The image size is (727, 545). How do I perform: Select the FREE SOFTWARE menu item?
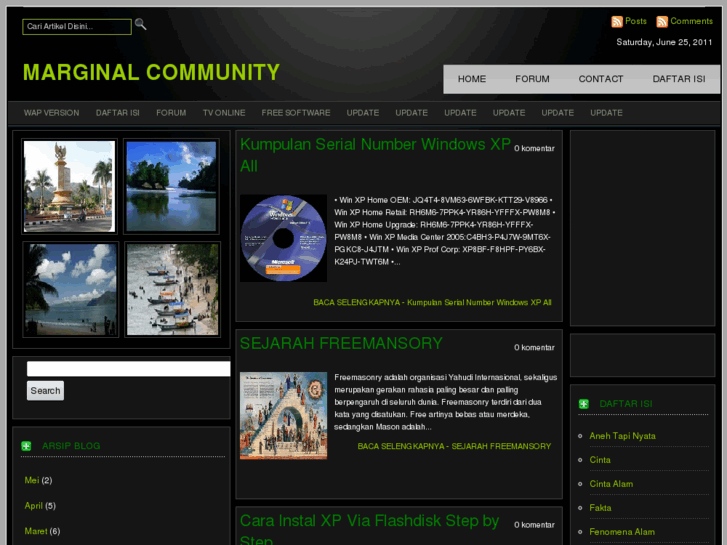(x=296, y=113)
